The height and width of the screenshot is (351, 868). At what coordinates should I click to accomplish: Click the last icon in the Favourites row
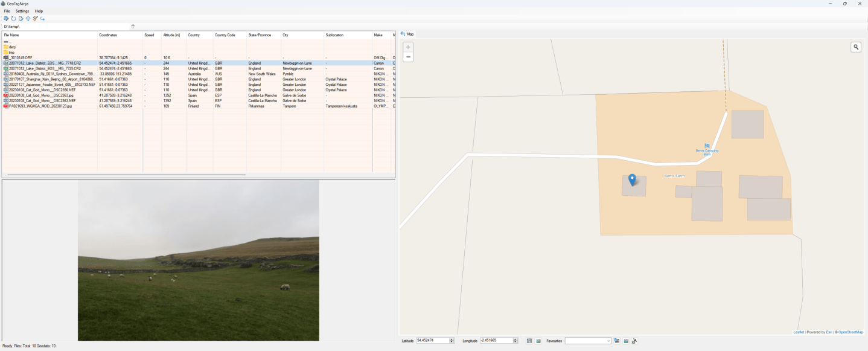pyautogui.click(x=634, y=341)
